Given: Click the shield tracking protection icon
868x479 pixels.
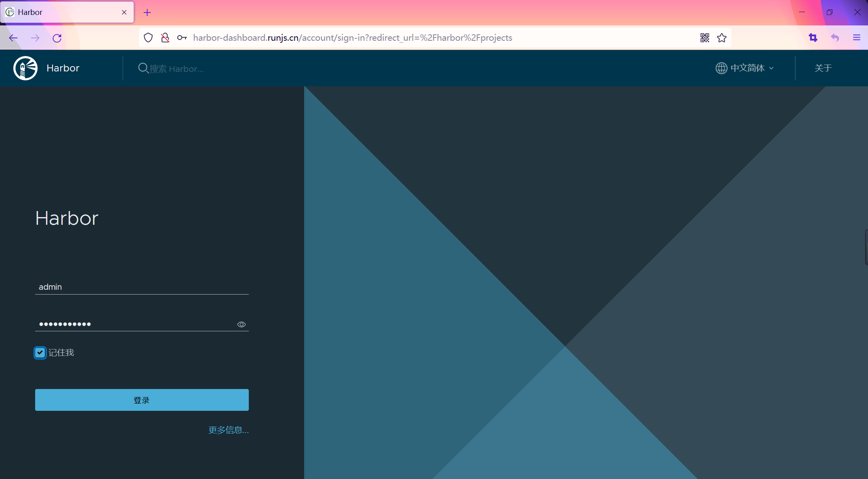Looking at the screenshot, I should [148, 38].
